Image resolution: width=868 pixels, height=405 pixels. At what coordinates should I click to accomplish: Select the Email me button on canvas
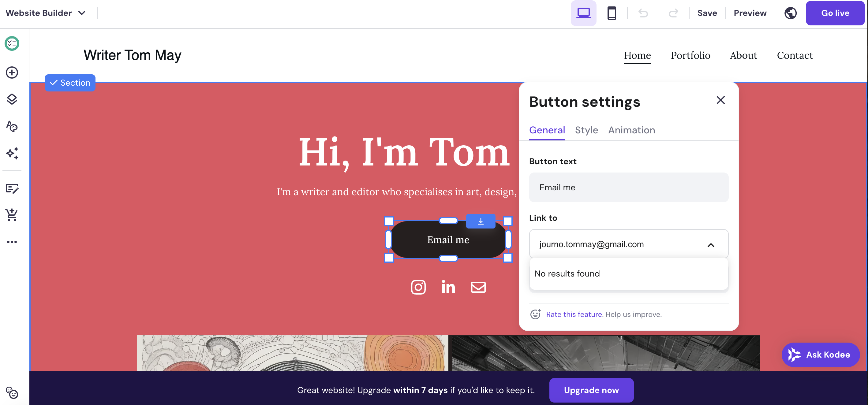448,240
